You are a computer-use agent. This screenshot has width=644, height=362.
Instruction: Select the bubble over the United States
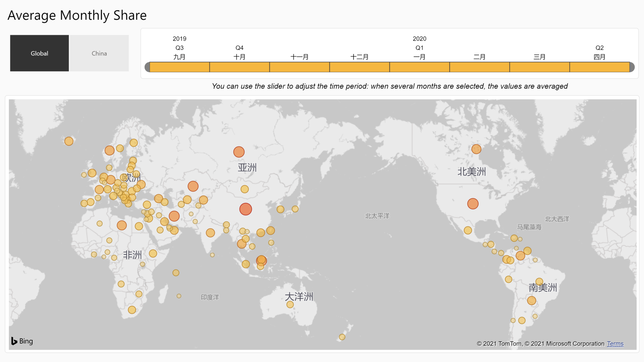[473, 204]
